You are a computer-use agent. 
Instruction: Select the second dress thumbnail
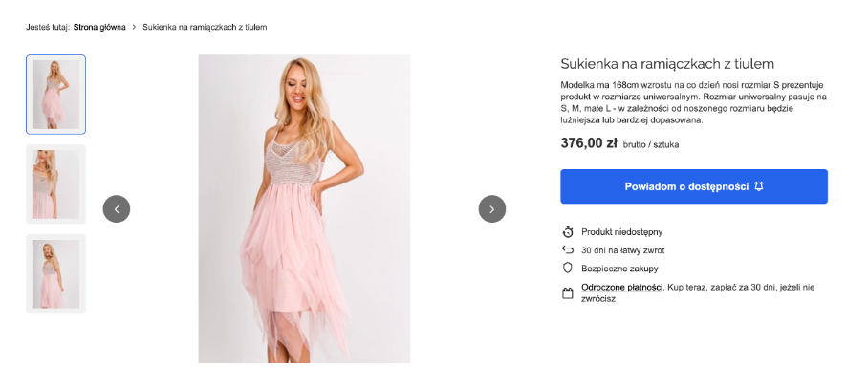(55, 183)
